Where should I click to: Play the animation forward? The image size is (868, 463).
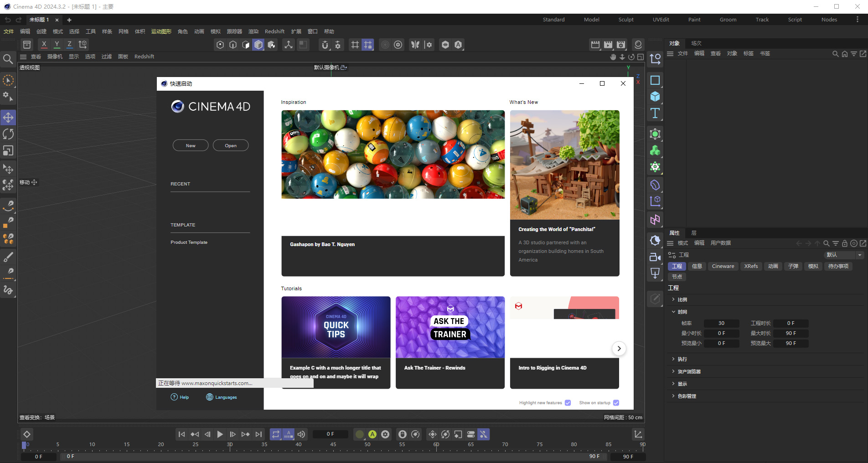220,434
